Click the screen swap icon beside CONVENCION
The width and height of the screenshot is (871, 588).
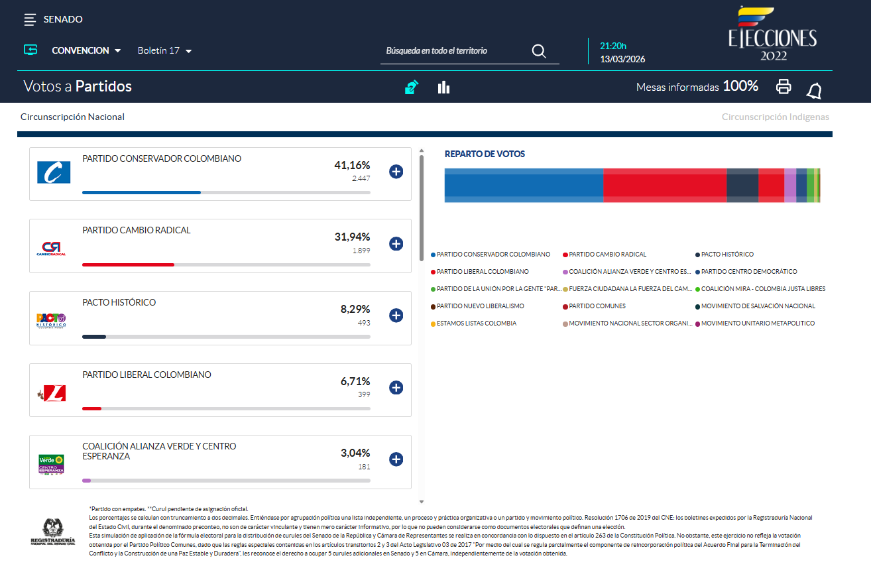coord(30,50)
